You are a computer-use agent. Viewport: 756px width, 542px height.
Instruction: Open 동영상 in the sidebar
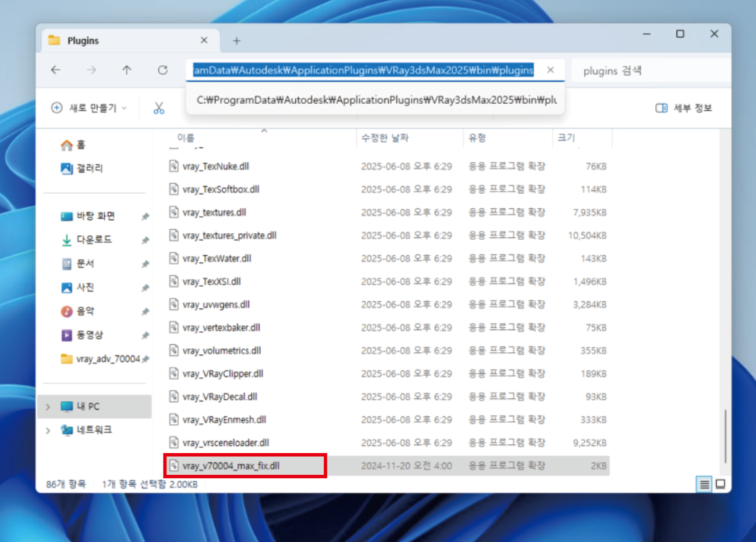[95, 335]
